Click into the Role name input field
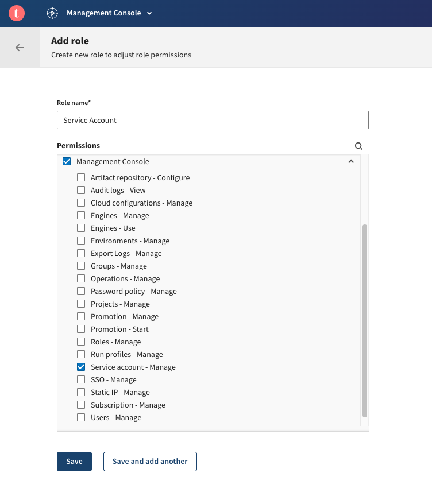The image size is (432, 504). 213,120
